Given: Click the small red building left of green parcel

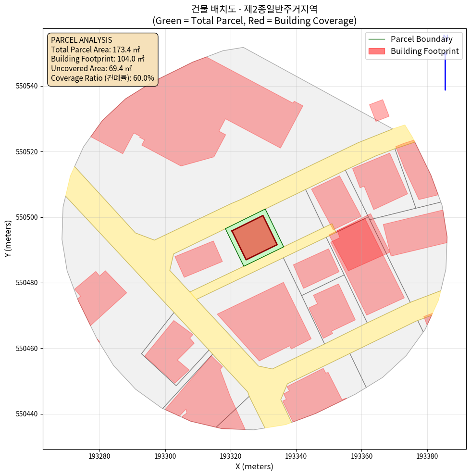Looking at the screenshot, I should [x=198, y=259].
